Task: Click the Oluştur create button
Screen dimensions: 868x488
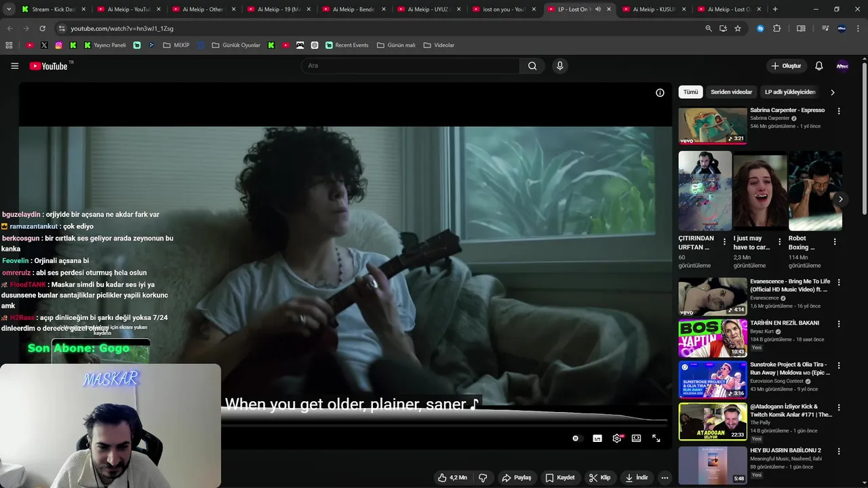Action: pyautogui.click(x=786, y=66)
